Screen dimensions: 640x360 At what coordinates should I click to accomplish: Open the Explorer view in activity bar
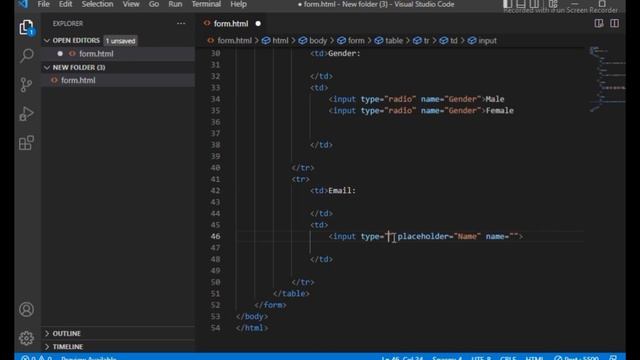click(x=27, y=27)
